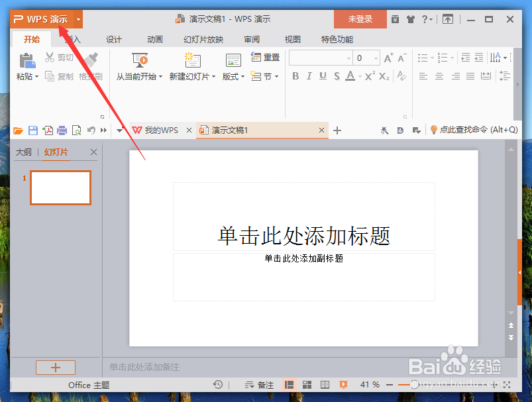Open the Paste dropdown arrow
The image size is (532, 402).
click(36, 77)
